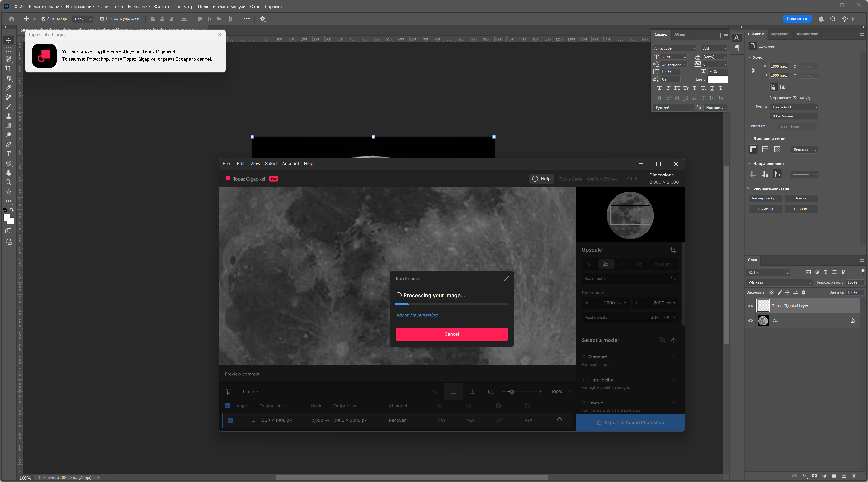The width and height of the screenshot is (868, 482).
Task: Choose the Zoom tool
Action: tap(8, 182)
